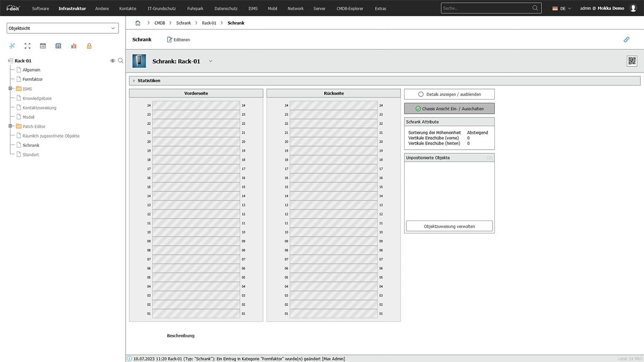
Task: Open the CMDB-Explorer menu item
Action: pos(349,9)
